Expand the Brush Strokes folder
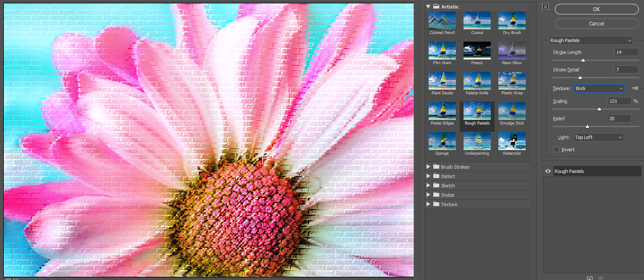The height and width of the screenshot is (280, 644). tap(428, 167)
